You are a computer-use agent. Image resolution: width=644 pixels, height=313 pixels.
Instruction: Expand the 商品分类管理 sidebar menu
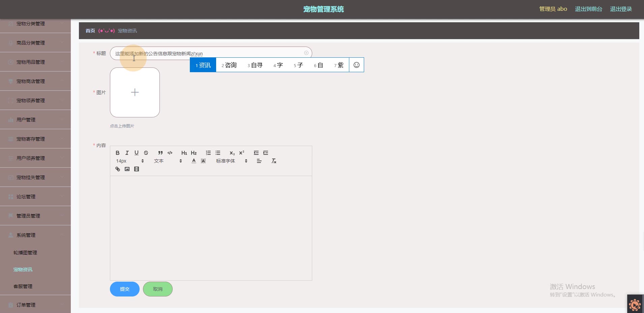pos(35,43)
